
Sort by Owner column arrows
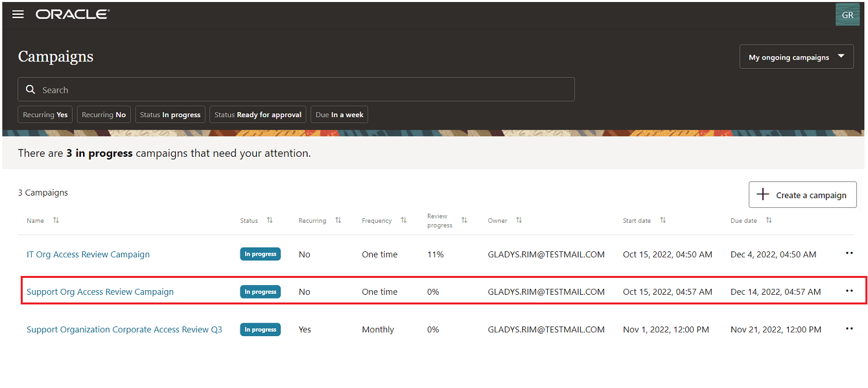pos(519,220)
